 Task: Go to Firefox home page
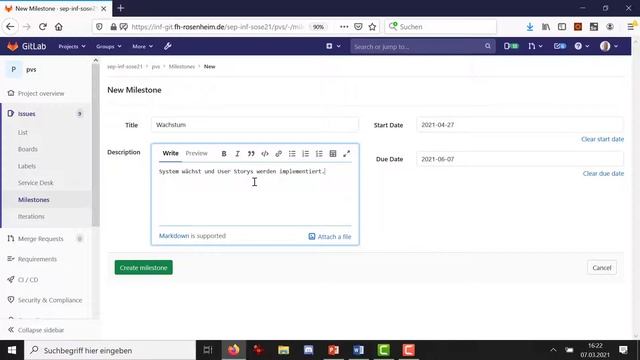click(59, 27)
